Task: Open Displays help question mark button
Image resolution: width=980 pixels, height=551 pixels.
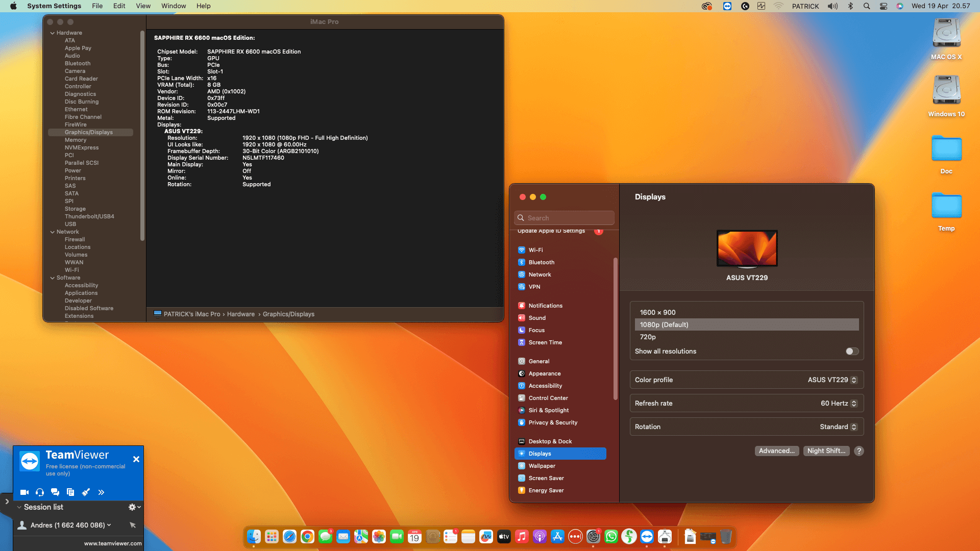Action: coord(859,451)
